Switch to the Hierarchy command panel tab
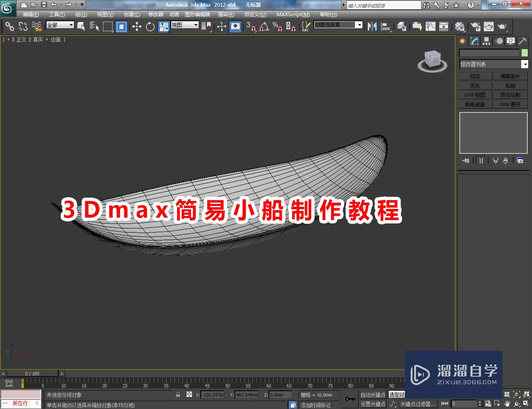 pyautogui.click(x=487, y=41)
